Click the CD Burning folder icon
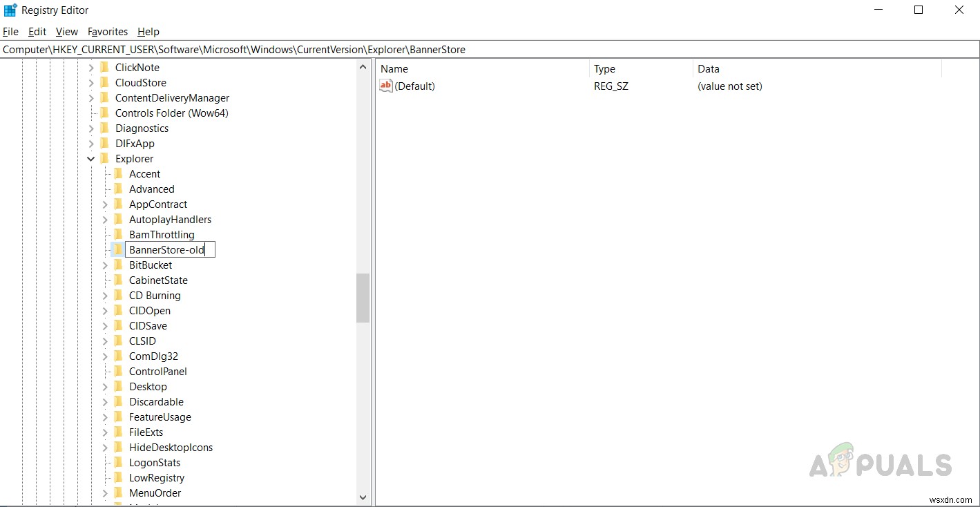 (118, 296)
